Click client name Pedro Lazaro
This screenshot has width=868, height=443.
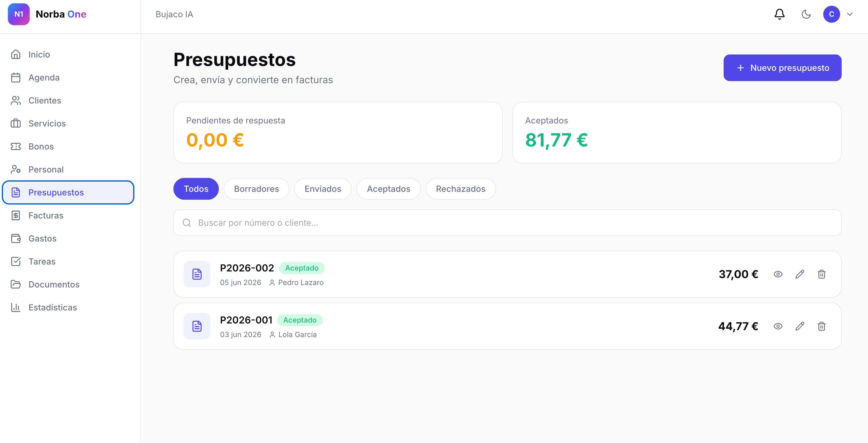click(301, 282)
